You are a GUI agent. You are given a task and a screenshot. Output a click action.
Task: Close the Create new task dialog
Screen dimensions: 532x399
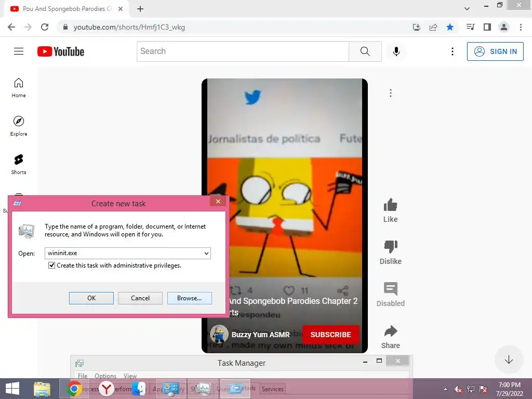(218, 201)
